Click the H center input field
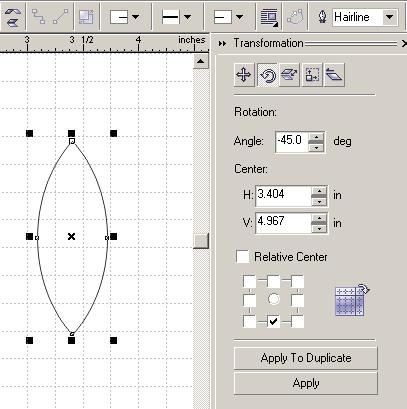407x409 pixels. point(283,195)
